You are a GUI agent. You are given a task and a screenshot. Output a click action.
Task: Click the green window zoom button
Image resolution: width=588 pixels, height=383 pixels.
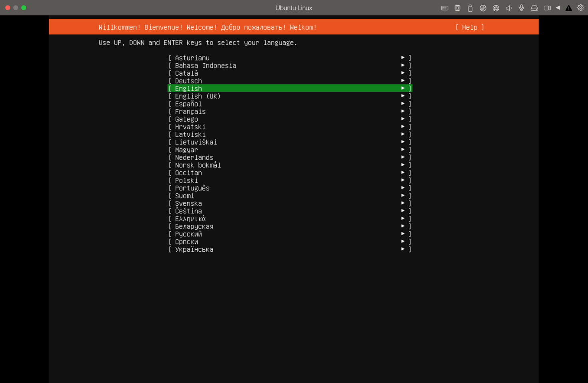click(24, 8)
